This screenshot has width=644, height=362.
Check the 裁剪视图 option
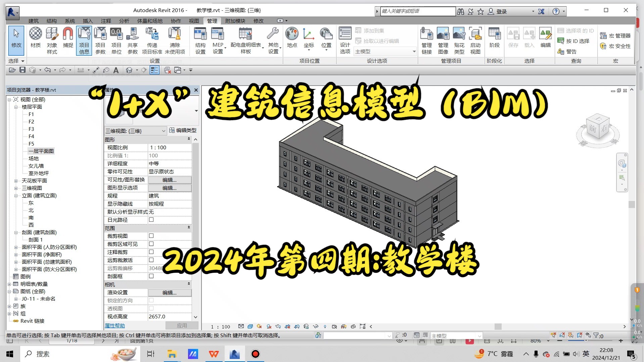151,236
